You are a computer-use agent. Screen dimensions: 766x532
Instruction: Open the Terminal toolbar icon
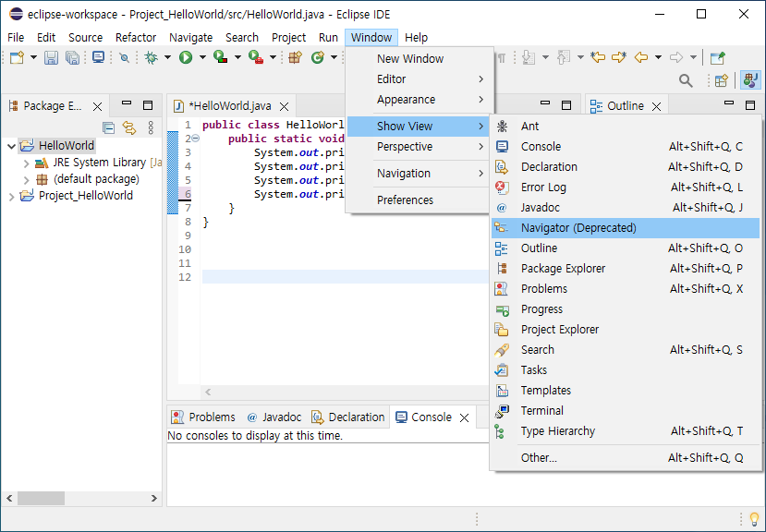pos(98,57)
